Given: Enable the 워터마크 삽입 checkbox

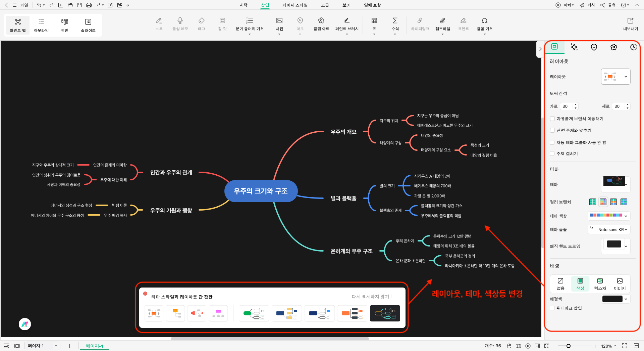Looking at the screenshot, I should pos(552,308).
